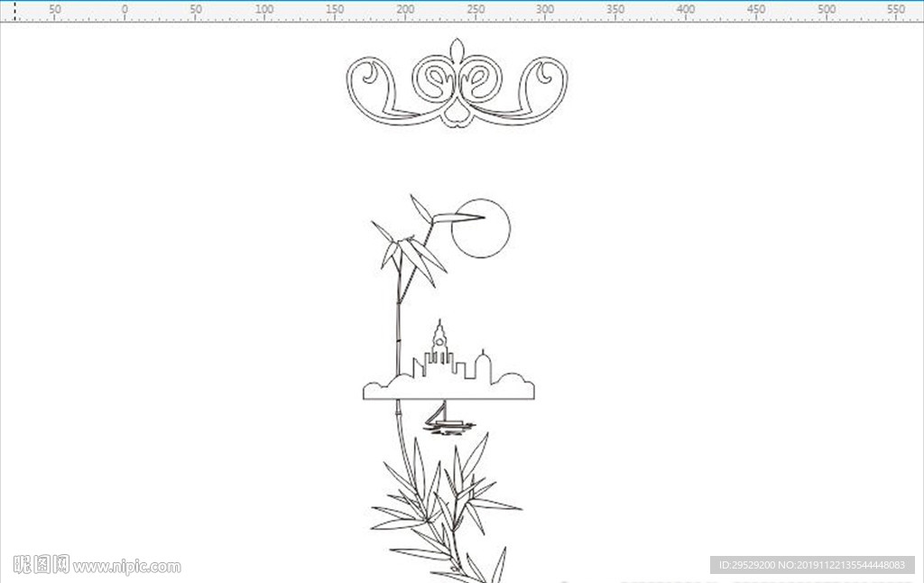Viewport: 924px width, 583px height.
Task: Click the 400 mark on horizontal ruler
Action: (686, 9)
